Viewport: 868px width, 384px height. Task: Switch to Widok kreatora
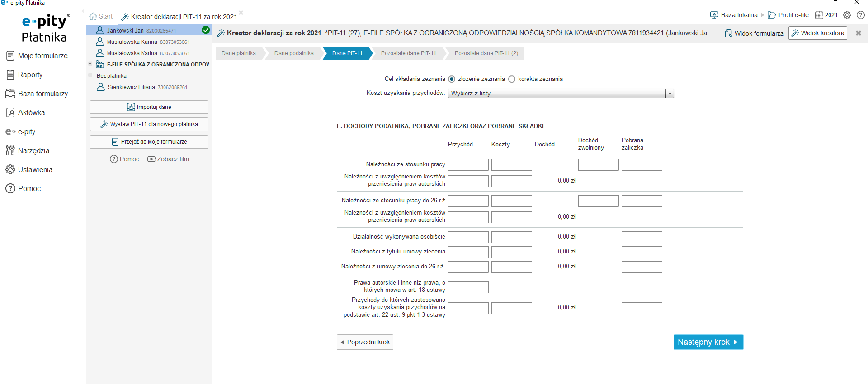818,33
